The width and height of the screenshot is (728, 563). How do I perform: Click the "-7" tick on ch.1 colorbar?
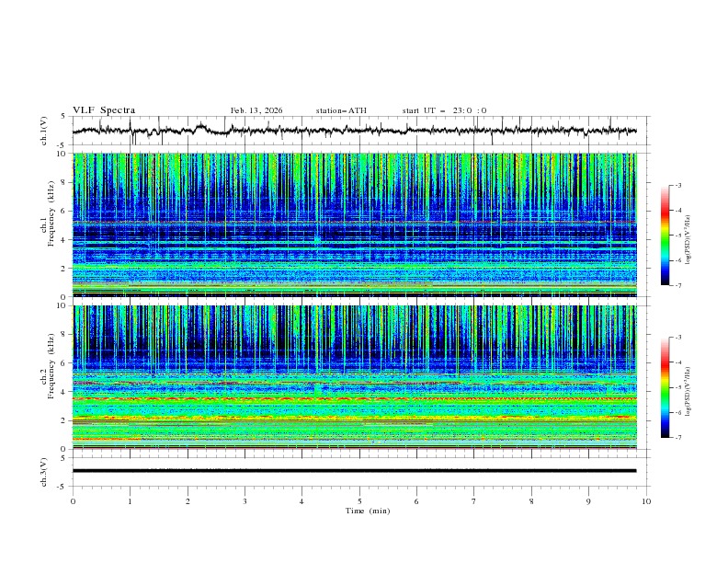678,286
